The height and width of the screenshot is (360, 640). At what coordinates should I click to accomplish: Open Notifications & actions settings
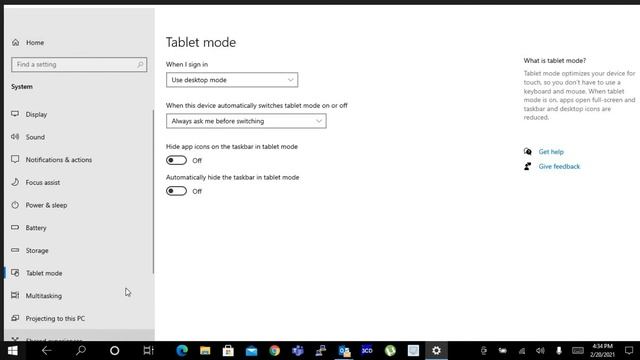coord(59,160)
